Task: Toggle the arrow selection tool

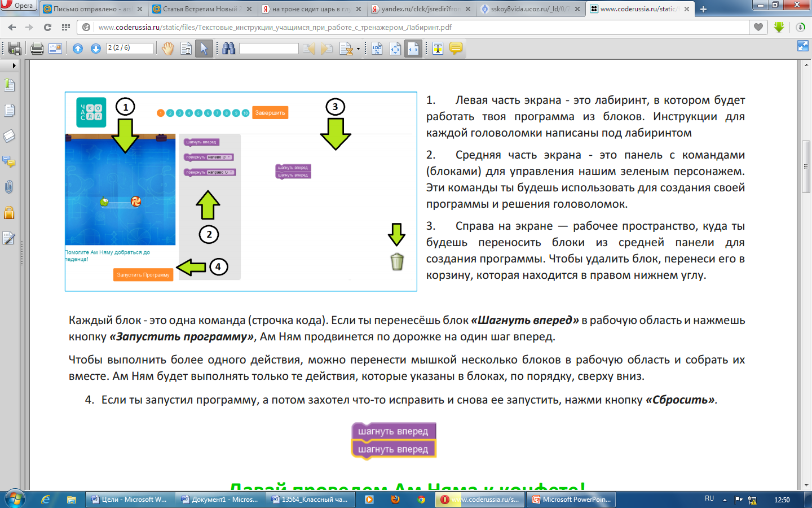Action: coord(204,49)
